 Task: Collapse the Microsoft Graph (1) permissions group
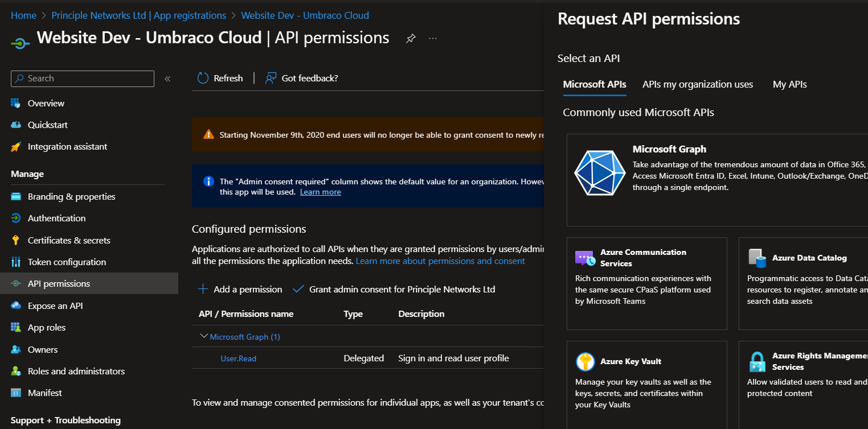204,336
